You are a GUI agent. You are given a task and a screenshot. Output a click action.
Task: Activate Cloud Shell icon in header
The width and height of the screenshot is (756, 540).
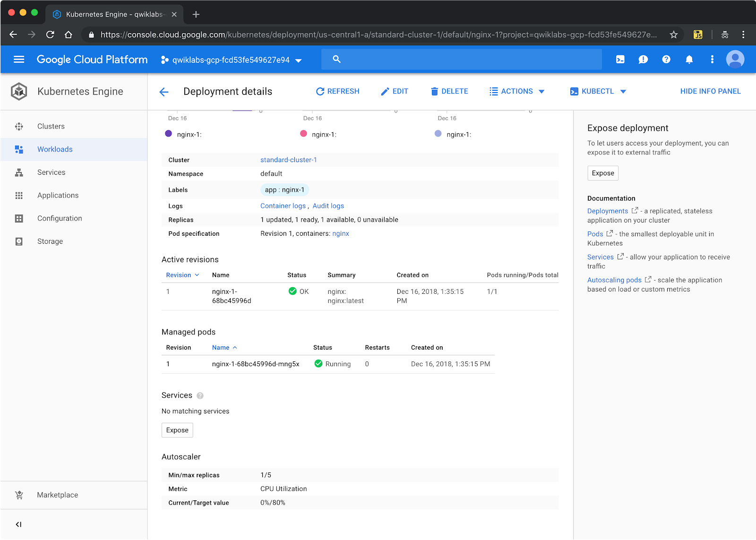tap(620, 60)
